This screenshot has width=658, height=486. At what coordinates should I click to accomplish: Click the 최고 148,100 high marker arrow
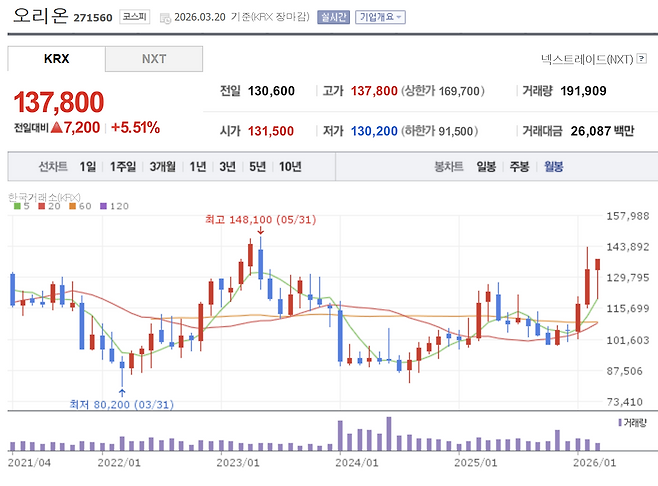(260, 232)
